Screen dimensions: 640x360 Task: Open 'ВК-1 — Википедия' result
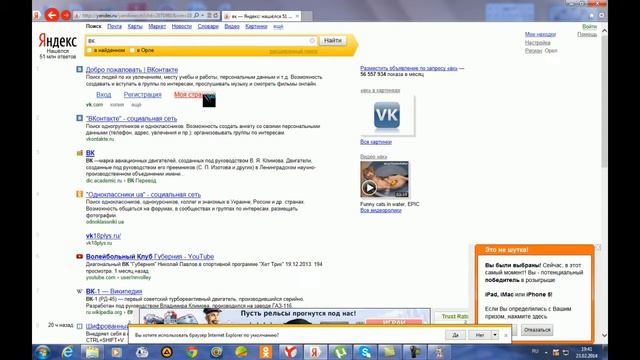pos(114,291)
